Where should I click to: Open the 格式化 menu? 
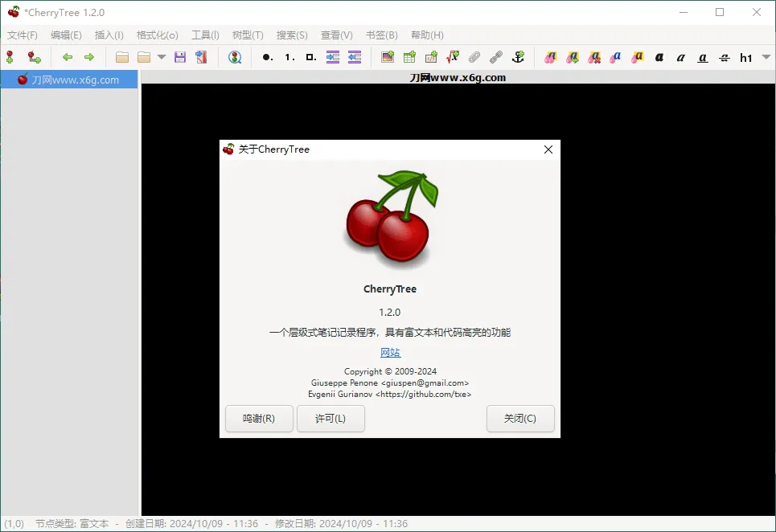(156, 35)
